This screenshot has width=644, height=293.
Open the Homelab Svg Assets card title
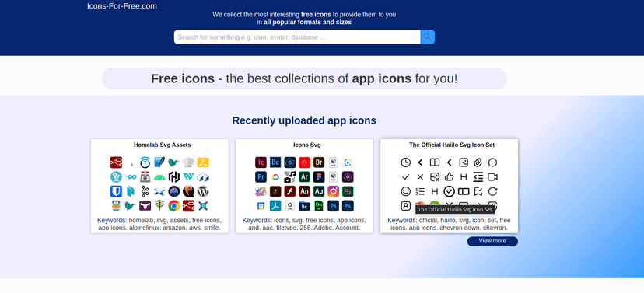click(x=163, y=145)
